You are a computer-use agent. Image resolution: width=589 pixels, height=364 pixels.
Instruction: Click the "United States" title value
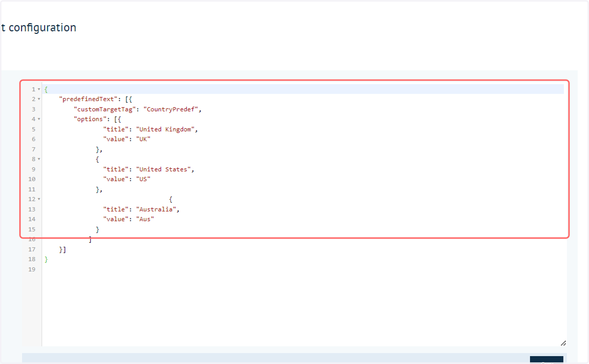point(164,169)
